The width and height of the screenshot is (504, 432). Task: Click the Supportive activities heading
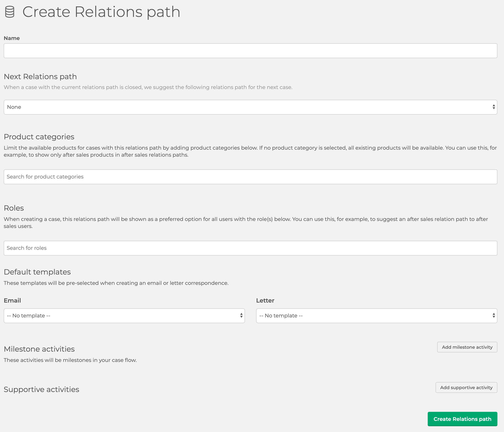point(42,390)
